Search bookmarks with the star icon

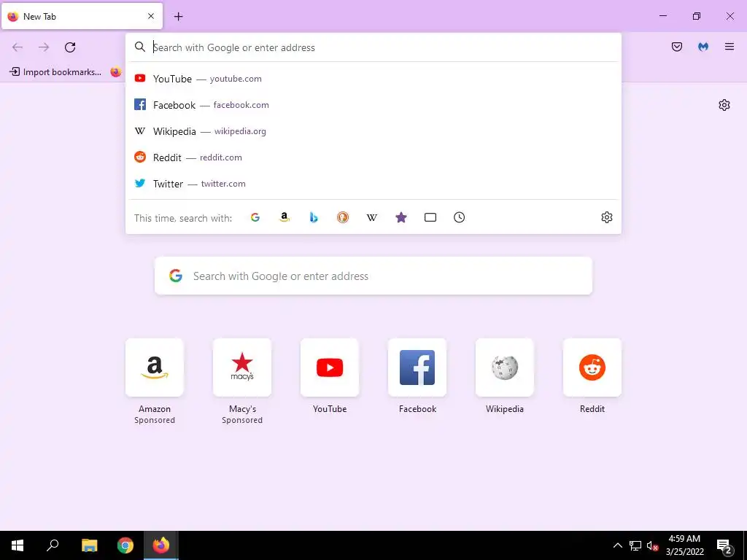click(x=401, y=217)
